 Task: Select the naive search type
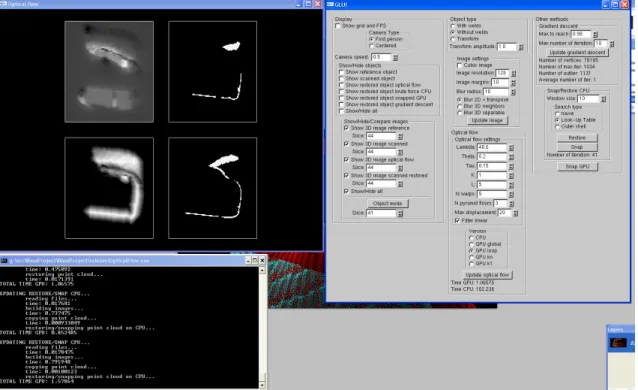click(557, 114)
